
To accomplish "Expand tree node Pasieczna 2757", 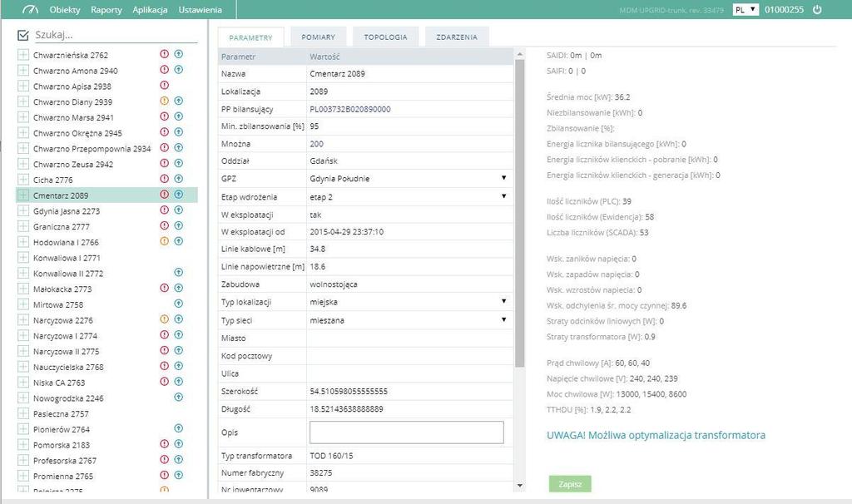I will [22, 413].
